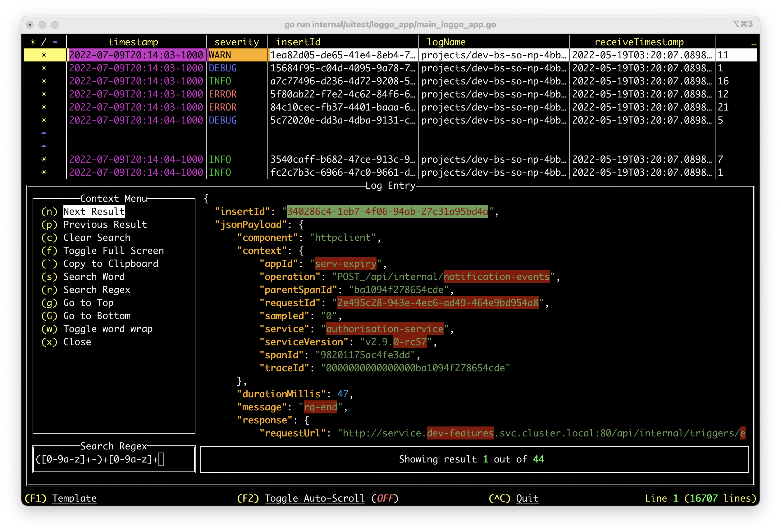Choose Copy to Clipboard menu entry

[111, 264]
